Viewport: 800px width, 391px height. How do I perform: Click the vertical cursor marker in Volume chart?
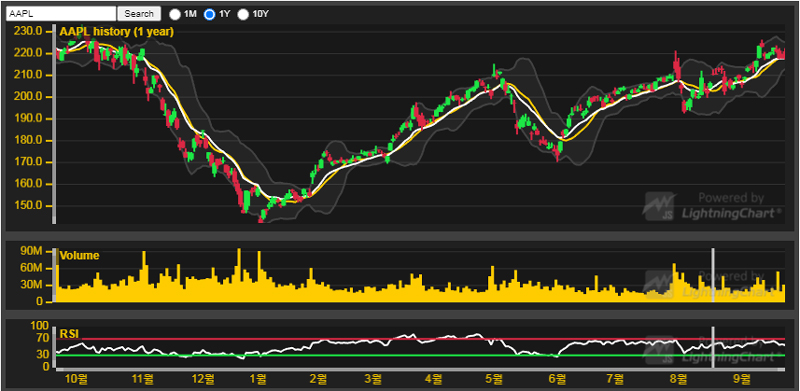point(713,275)
